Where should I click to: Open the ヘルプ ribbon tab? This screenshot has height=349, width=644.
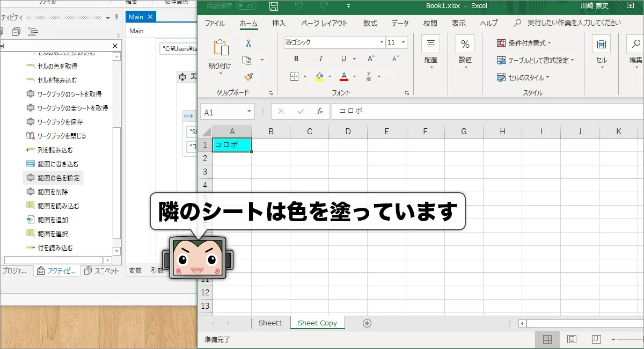(489, 23)
